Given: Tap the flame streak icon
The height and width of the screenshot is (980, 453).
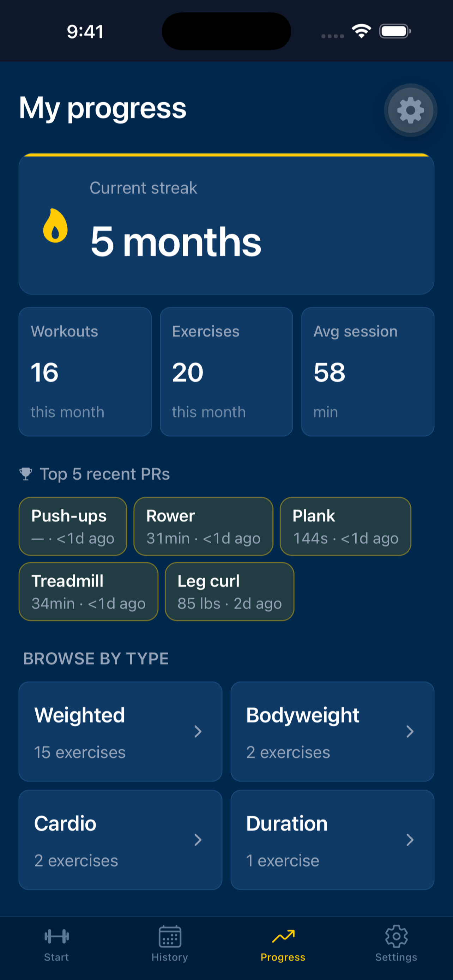Looking at the screenshot, I should [x=55, y=226].
